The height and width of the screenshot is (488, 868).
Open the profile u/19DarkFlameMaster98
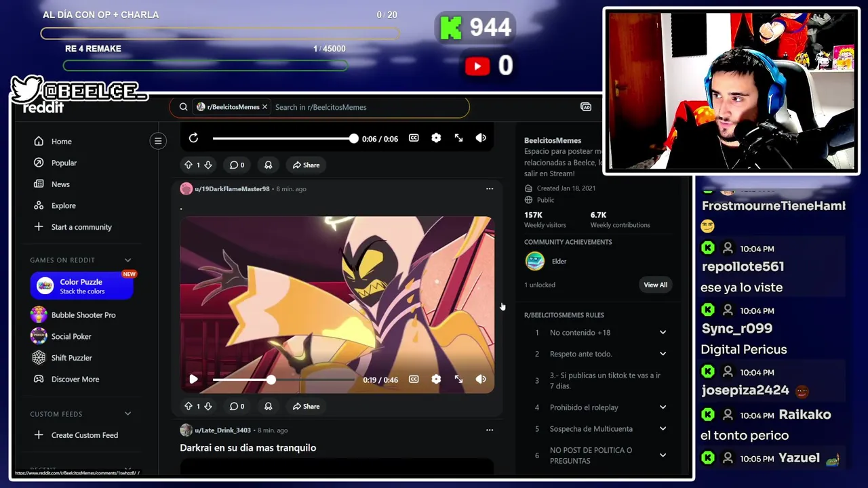pos(232,189)
